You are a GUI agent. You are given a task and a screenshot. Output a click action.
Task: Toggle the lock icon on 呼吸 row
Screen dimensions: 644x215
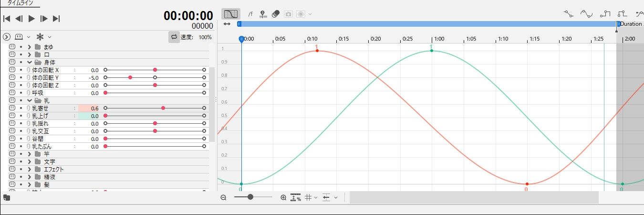tap(12, 93)
